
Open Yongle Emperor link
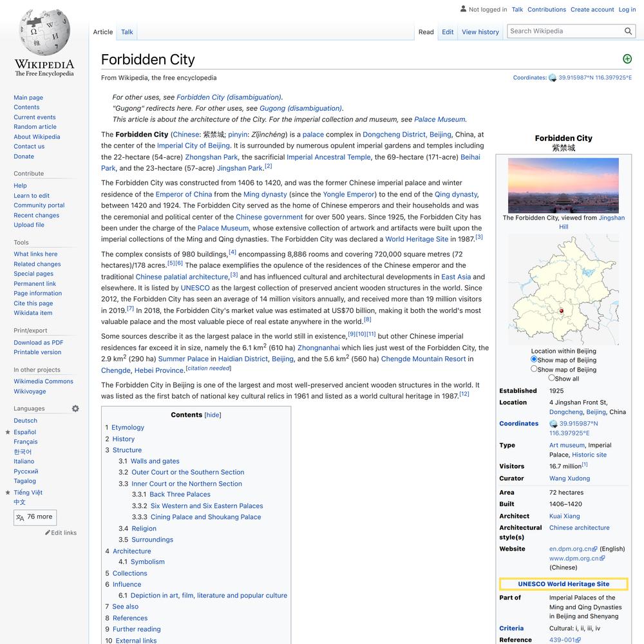pos(348,194)
